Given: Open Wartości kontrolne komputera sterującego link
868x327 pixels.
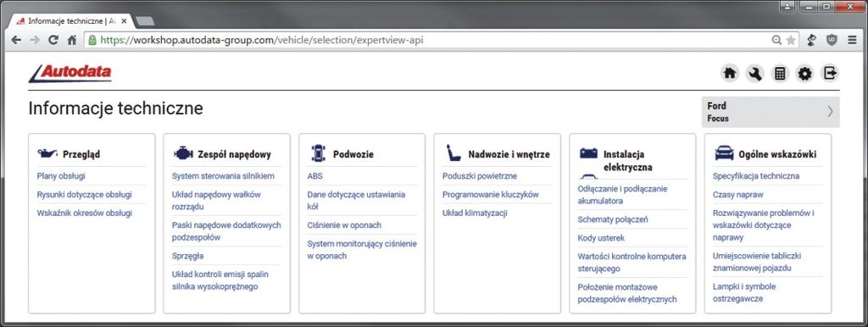Looking at the screenshot, I should [x=632, y=263].
